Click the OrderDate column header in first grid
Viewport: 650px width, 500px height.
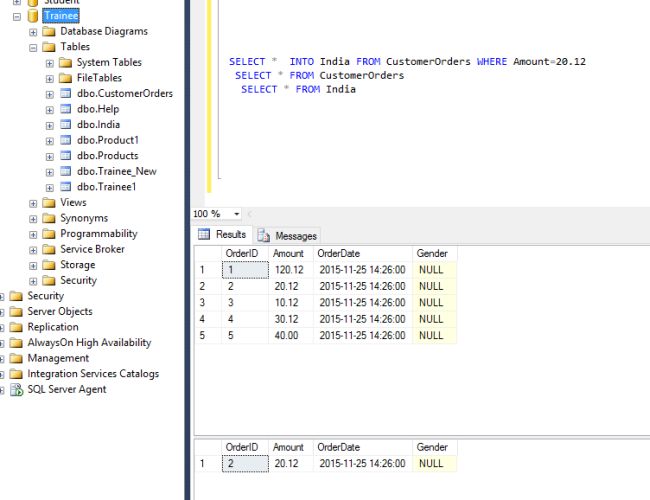tap(337, 254)
